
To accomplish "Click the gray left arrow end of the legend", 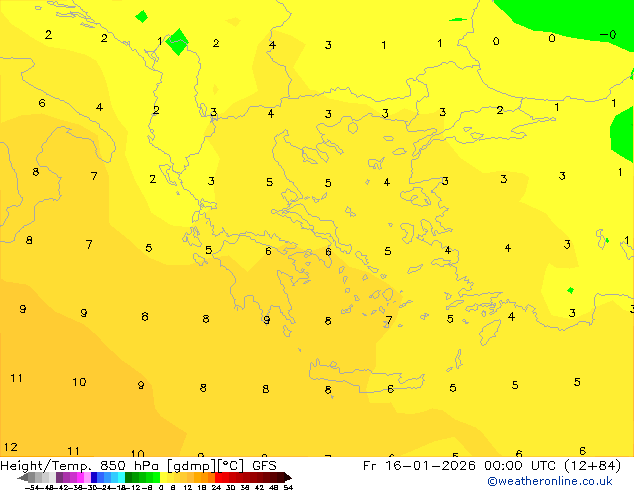I will [22, 478].
